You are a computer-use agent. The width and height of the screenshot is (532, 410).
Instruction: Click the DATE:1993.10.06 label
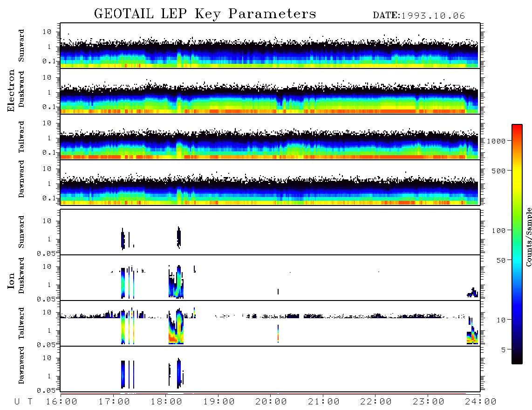(x=419, y=16)
